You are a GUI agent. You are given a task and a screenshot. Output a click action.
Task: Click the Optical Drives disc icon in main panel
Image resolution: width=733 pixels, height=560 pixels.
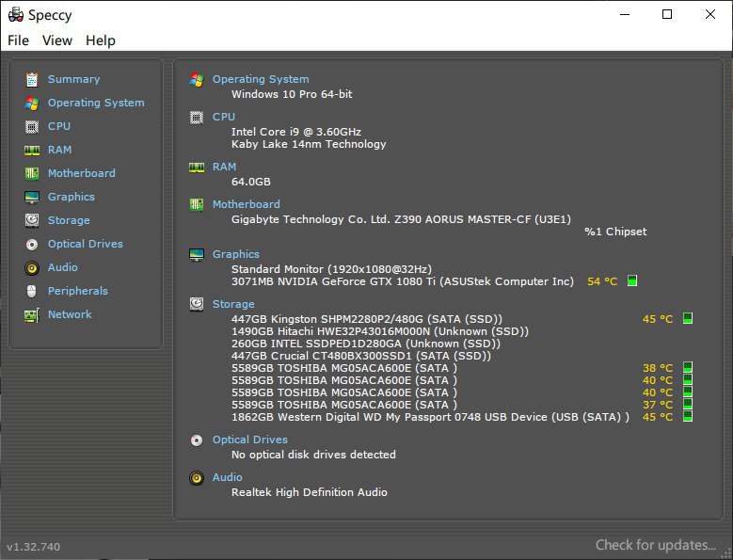pyautogui.click(x=197, y=440)
